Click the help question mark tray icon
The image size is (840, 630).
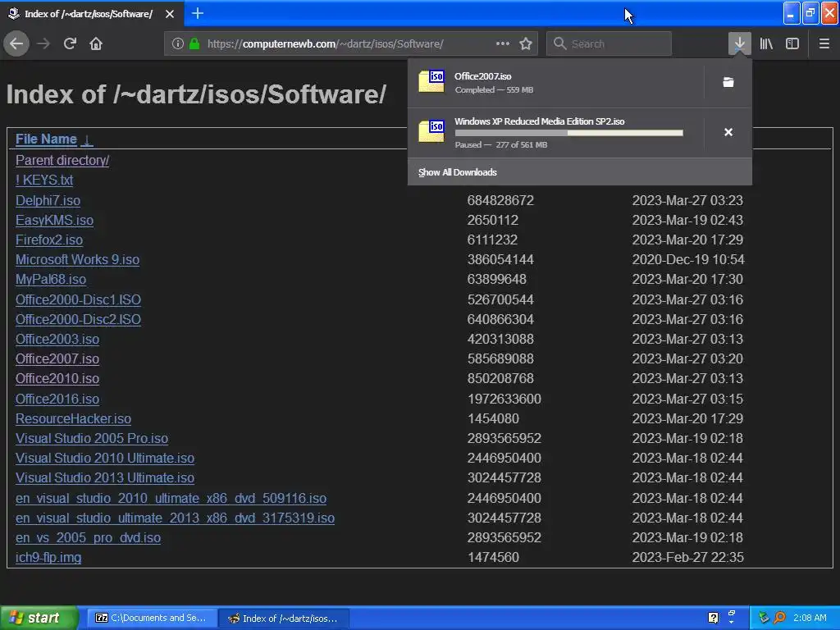click(x=713, y=618)
